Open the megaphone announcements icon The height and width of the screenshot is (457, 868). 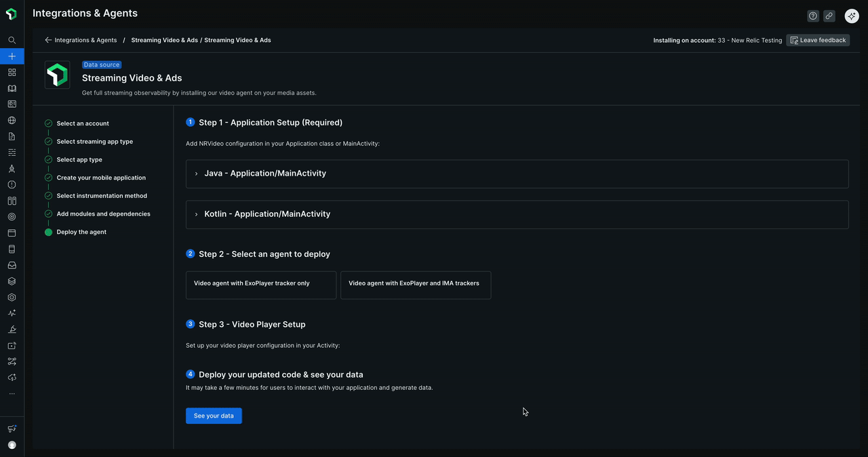pos(12,429)
